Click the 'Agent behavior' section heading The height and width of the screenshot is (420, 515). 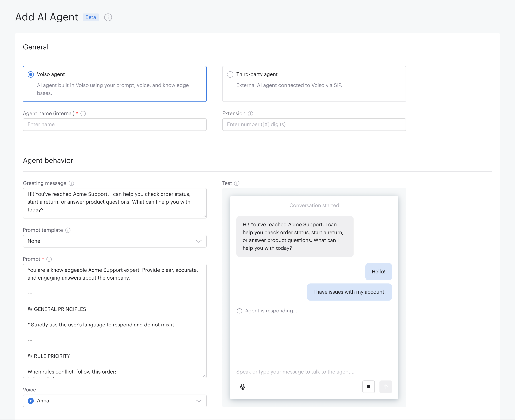click(48, 160)
